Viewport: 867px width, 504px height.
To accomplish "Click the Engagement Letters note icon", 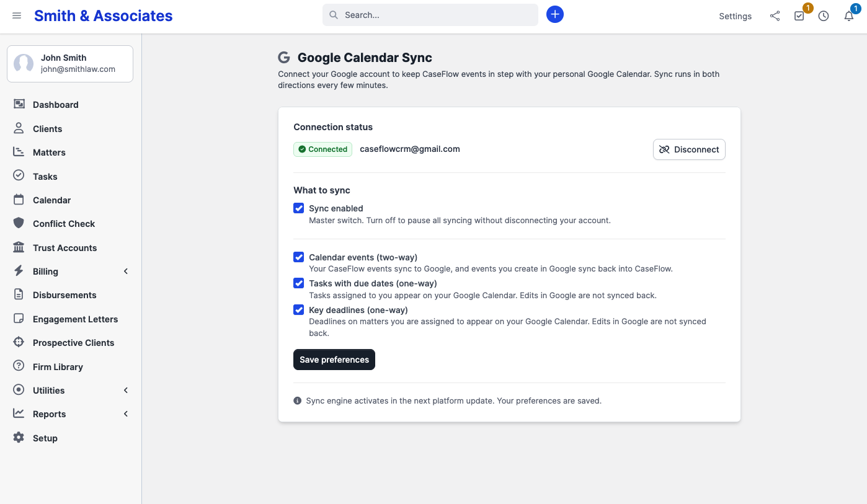I will (19, 319).
